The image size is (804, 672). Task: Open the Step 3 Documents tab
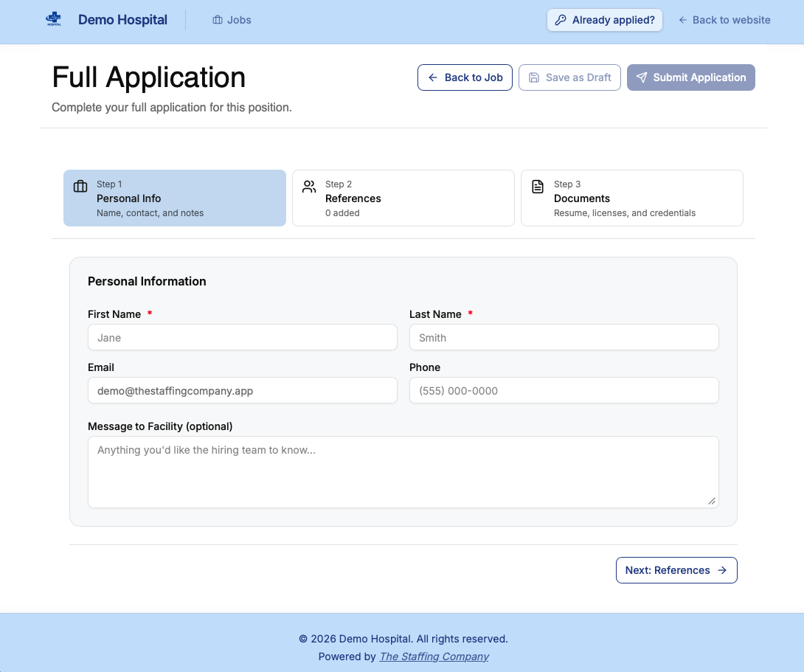point(631,198)
